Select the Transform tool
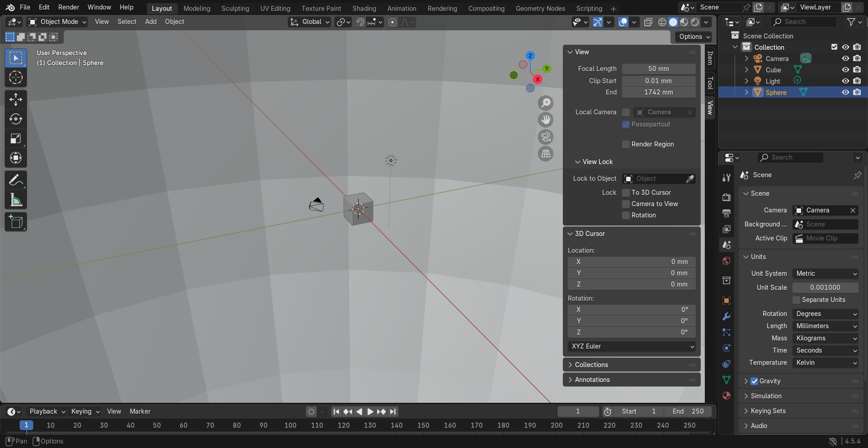The height and width of the screenshot is (448, 868). point(16,158)
